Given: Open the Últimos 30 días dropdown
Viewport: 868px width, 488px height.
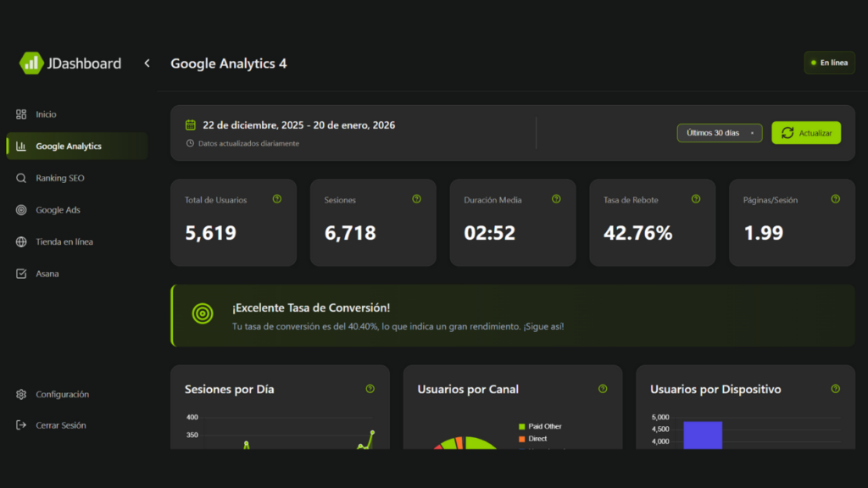Looking at the screenshot, I should [719, 133].
